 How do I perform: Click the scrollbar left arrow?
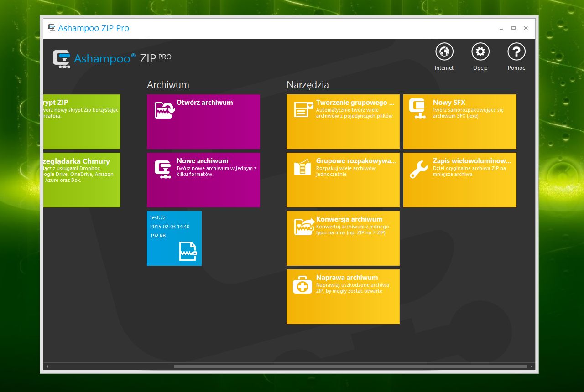47,366
